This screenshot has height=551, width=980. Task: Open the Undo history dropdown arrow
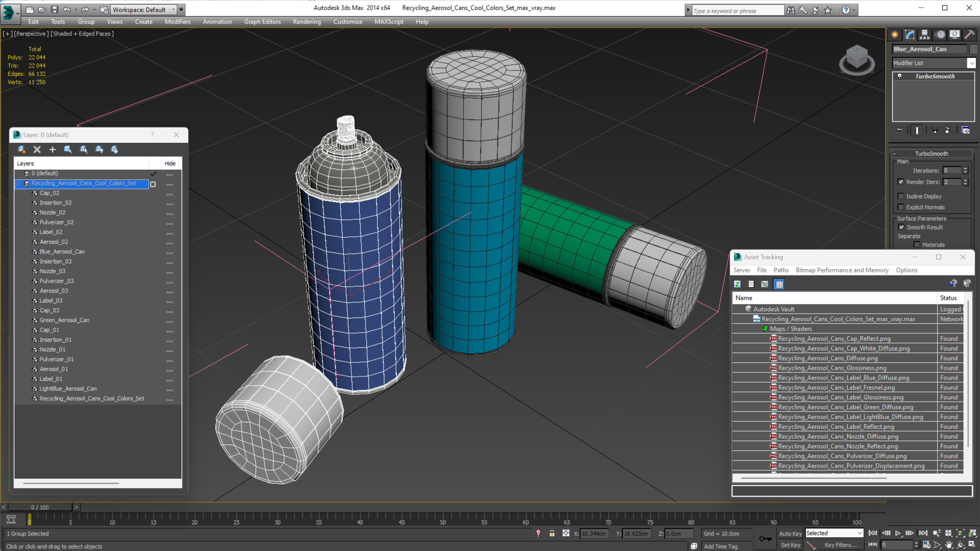76,10
